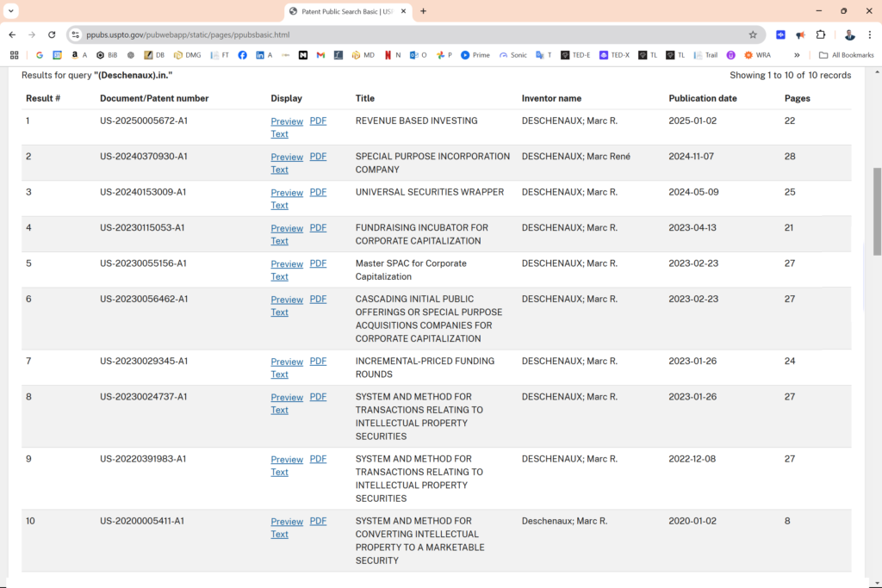The height and width of the screenshot is (588, 882).
Task: Open the Chrome profile avatar
Action: [849, 34]
